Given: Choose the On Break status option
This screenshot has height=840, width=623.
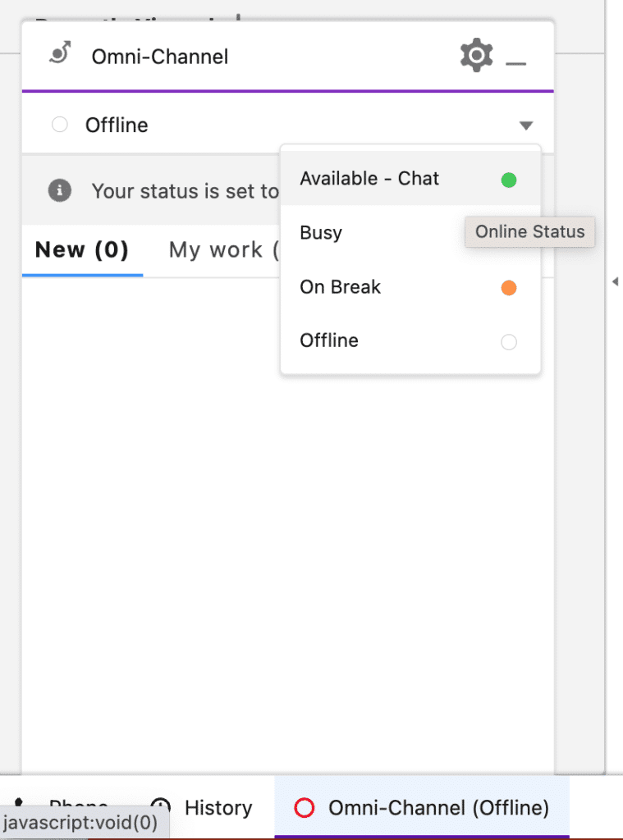Looking at the screenshot, I should (x=341, y=287).
